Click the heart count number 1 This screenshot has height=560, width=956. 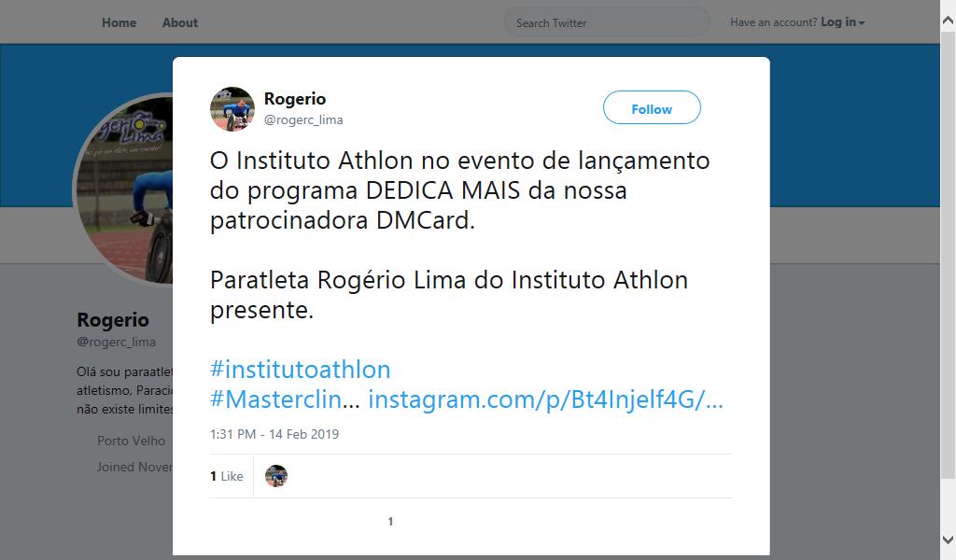pos(390,521)
